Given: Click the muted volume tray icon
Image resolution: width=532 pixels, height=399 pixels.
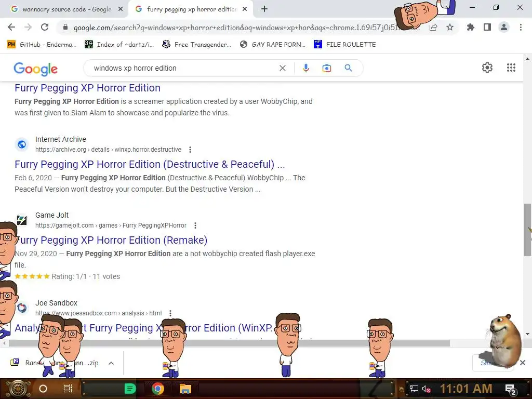Looking at the screenshot, I should pyautogui.click(x=426, y=389).
